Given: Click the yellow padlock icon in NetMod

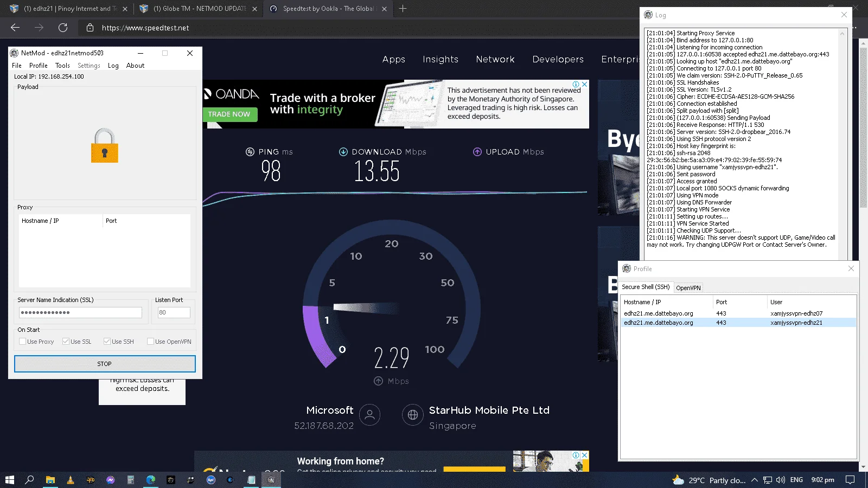Looking at the screenshot, I should coord(105,145).
